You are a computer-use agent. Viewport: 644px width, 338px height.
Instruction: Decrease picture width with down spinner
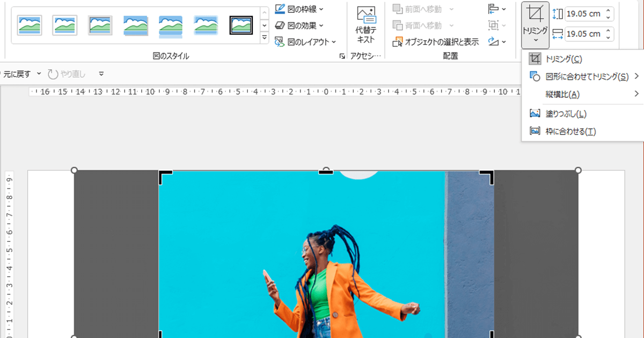(608, 38)
